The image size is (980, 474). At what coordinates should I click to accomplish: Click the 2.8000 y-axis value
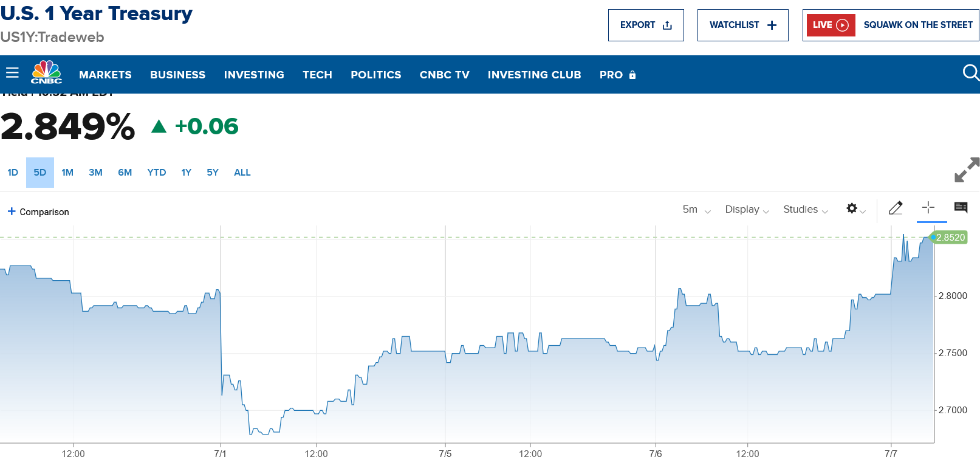click(x=953, y=296)
